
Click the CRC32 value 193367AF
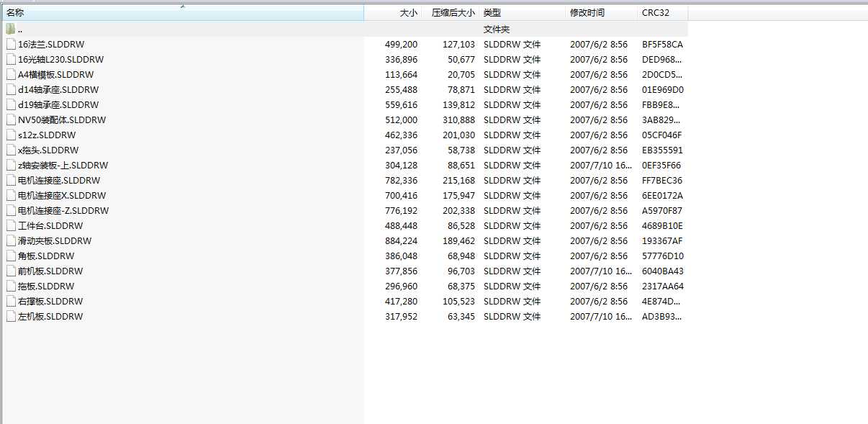click(662, 240)
